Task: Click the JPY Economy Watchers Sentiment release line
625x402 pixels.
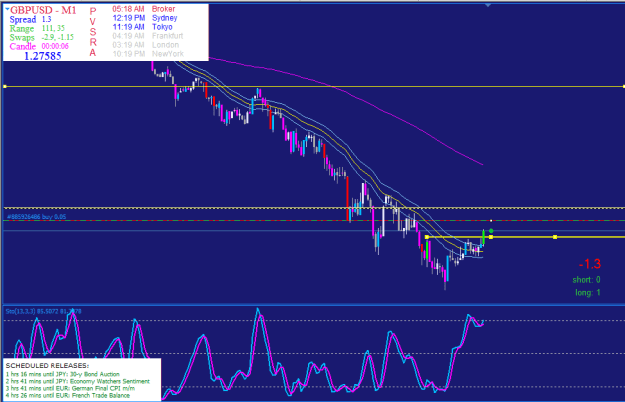Action: [77, 381]
